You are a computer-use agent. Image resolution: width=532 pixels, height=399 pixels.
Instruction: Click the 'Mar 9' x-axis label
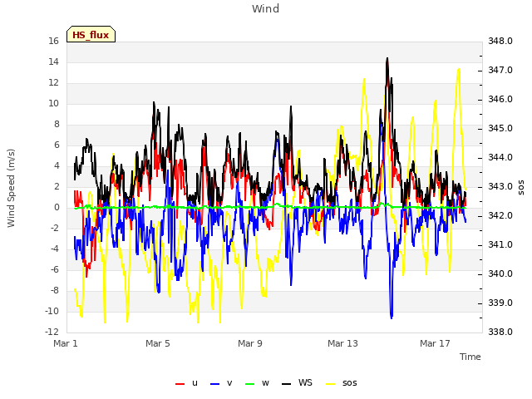pos(250,343)
